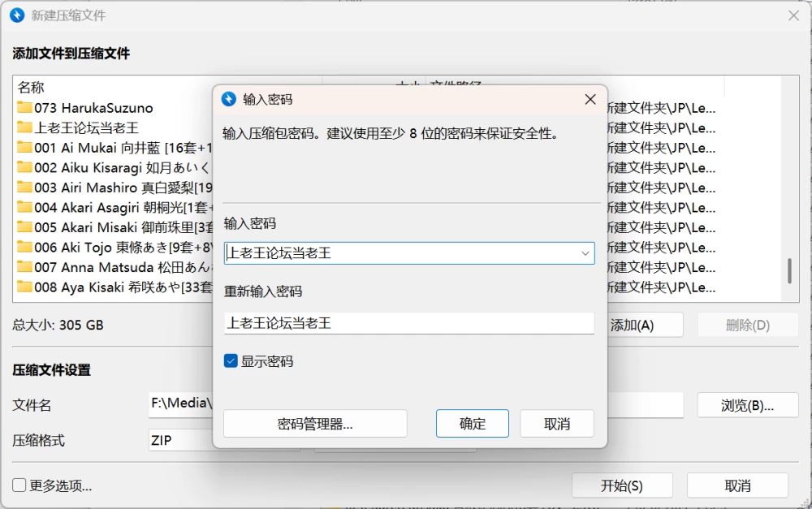Image resolution: width=812 pixels, height=509 pixels.
Task: Click folder icon of 001 Ai Mukai
Action: tap(24, 147)
